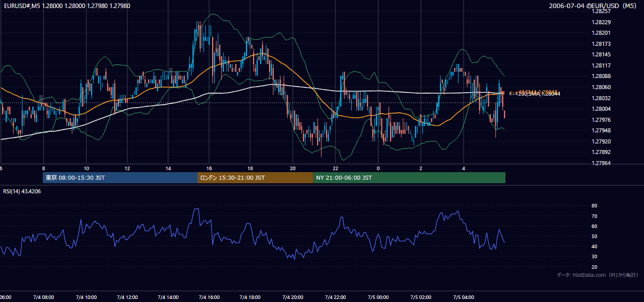
Task: Click the 1.28004 price axis value
Action: [601, 109]
